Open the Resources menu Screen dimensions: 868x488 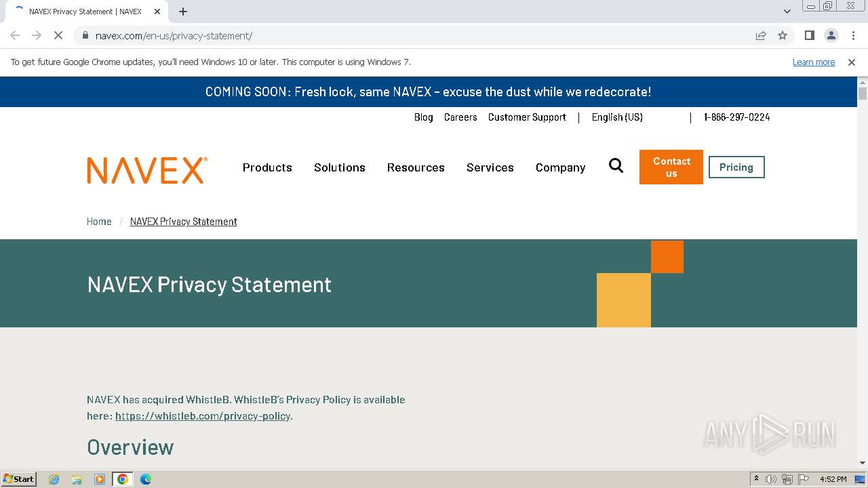[416, 167]
